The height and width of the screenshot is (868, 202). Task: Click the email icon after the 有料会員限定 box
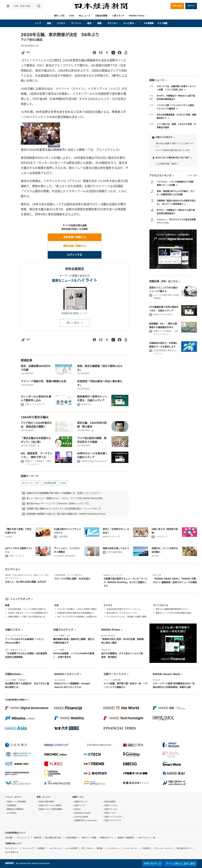[x=101, y=340]
